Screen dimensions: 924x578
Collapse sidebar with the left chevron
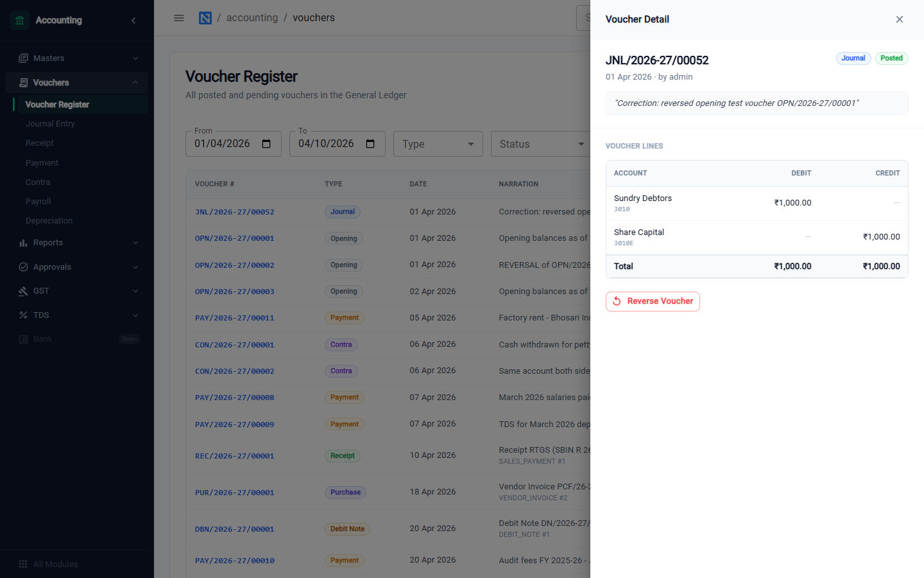133,21
